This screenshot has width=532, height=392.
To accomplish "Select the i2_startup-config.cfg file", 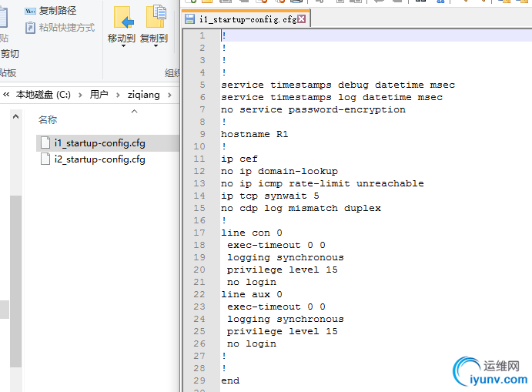I will 100,159.
